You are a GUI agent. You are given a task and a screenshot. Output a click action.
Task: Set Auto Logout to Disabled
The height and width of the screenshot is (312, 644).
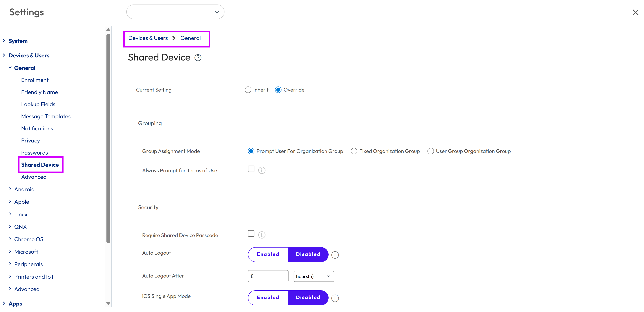(308, 254)
